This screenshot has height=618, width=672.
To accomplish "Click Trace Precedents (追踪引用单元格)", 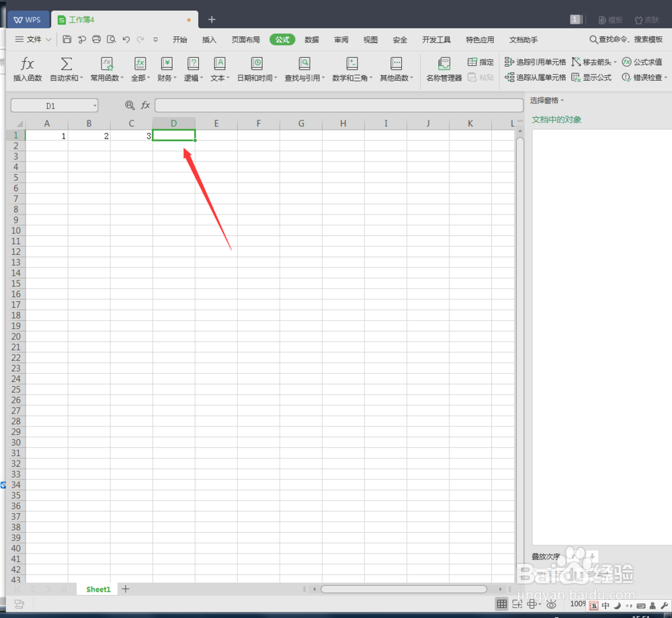I will coord(536,62).
